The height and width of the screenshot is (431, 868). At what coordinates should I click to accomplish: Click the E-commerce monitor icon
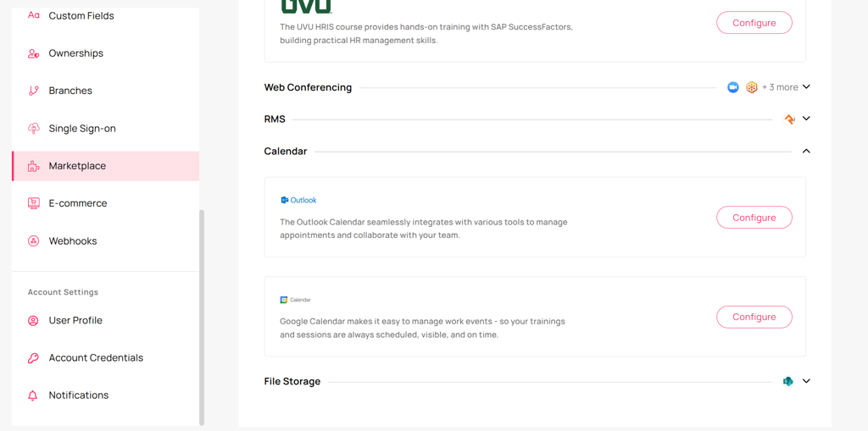coord(34,203)
